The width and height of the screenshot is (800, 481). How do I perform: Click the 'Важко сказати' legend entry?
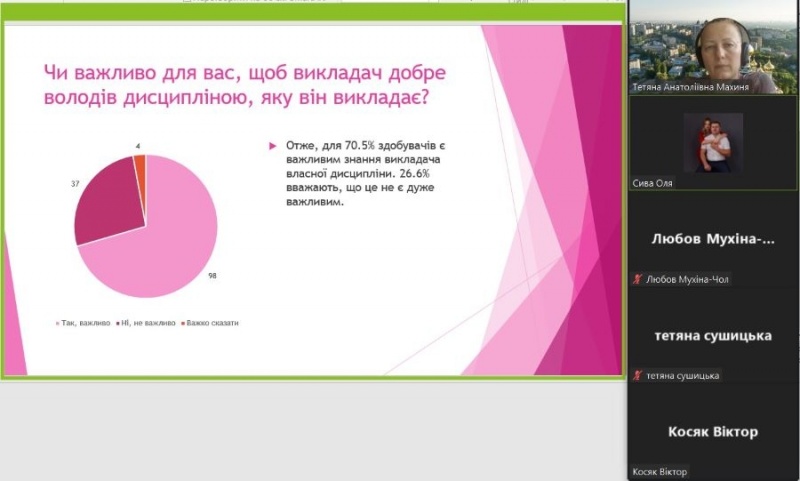pyautogui.click(x=212, y=323)
